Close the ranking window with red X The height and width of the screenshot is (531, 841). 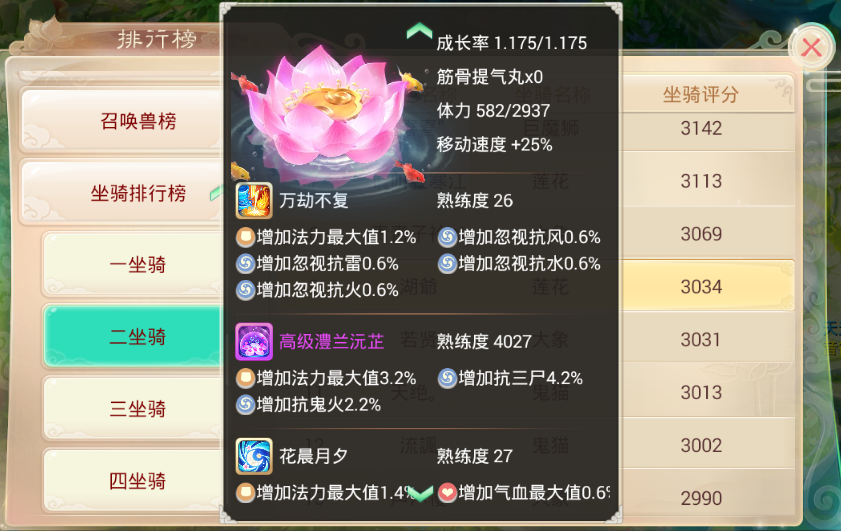click(812, 48)
